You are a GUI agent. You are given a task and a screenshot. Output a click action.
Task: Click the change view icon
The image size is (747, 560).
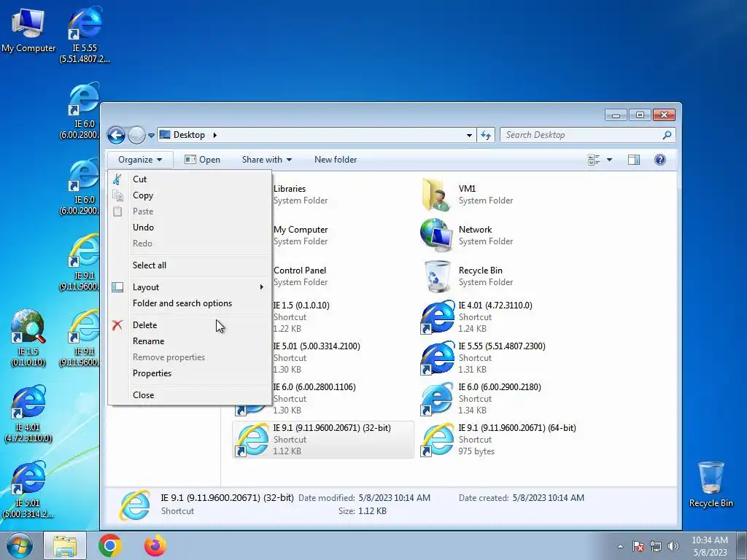(594, 160)
